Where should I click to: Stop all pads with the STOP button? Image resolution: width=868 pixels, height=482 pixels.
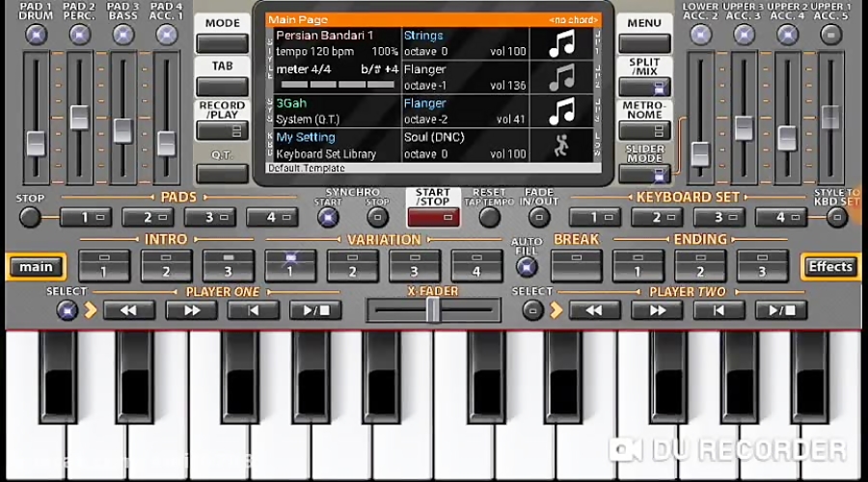point(30,218)
